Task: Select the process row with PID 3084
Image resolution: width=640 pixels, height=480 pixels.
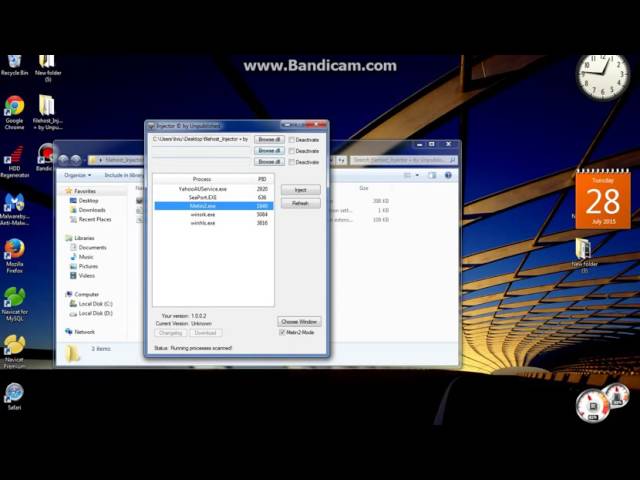Action: 213,215
